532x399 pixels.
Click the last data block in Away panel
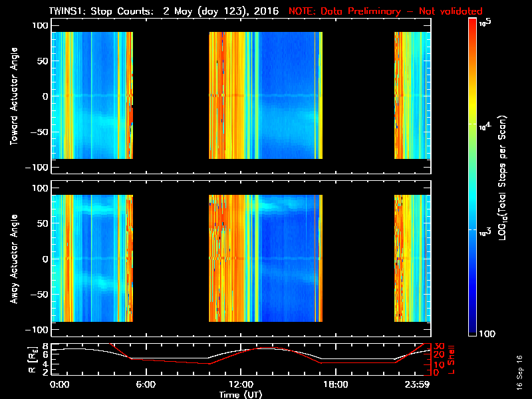[x=412, y=258]
